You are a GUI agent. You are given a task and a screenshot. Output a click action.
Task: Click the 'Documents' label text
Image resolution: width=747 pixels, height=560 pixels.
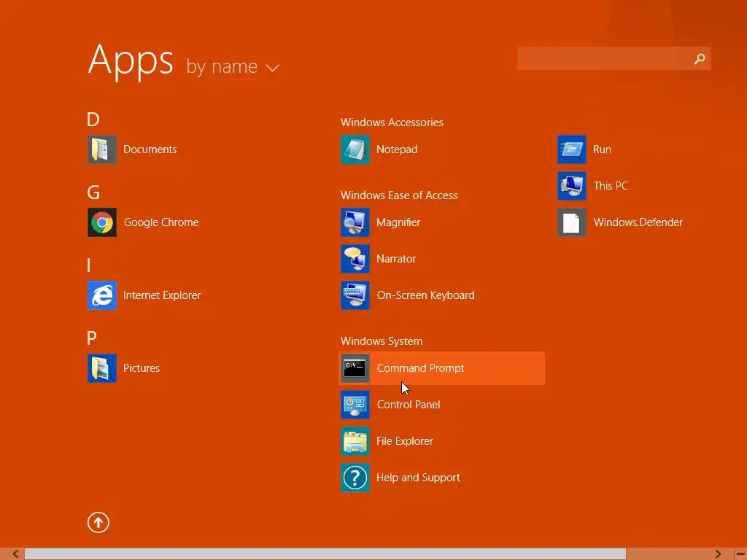pyautogui.click(x=150, y=149)
